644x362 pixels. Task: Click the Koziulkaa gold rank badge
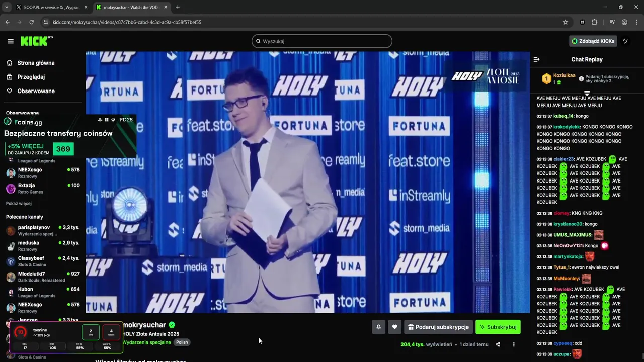click(546, 79)
